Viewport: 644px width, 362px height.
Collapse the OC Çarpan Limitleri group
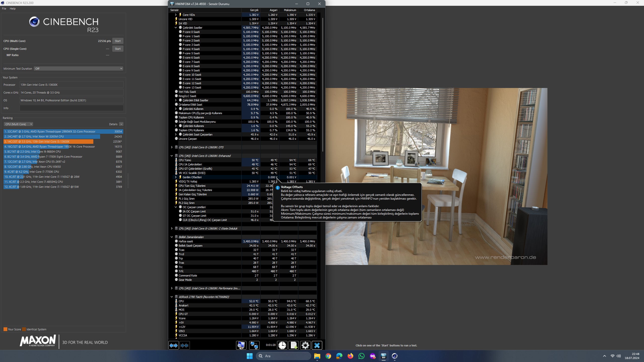tap(176, 207)
